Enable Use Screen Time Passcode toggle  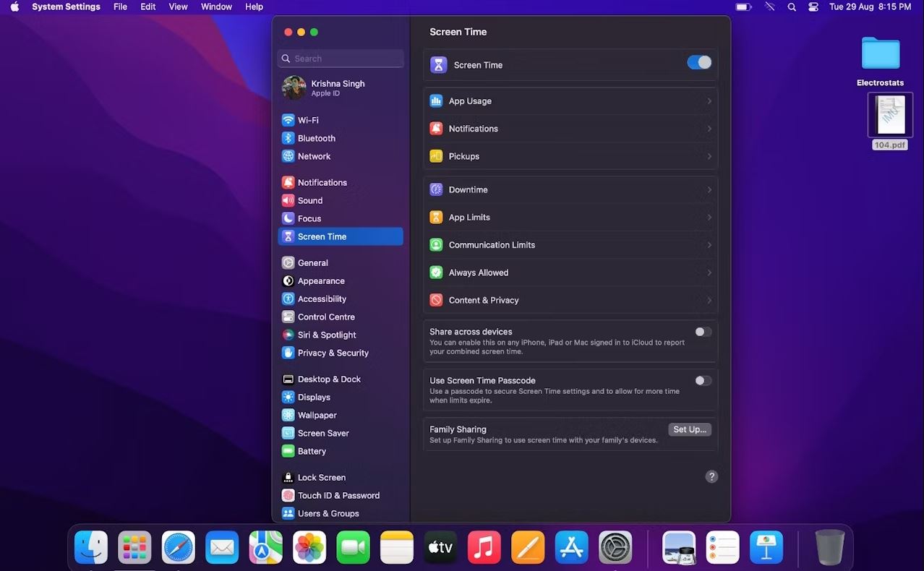[x=703, y=380]
